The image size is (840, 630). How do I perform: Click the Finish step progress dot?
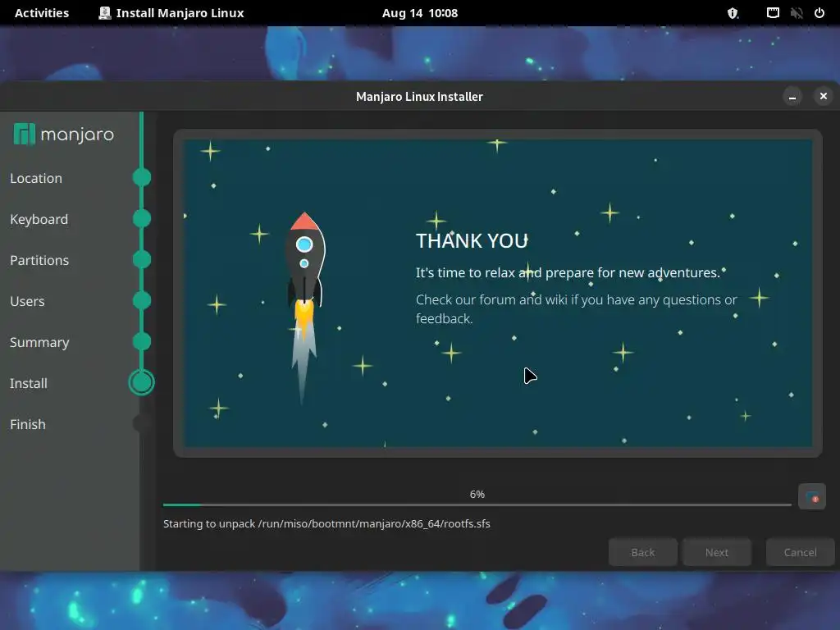pos(141,424)
